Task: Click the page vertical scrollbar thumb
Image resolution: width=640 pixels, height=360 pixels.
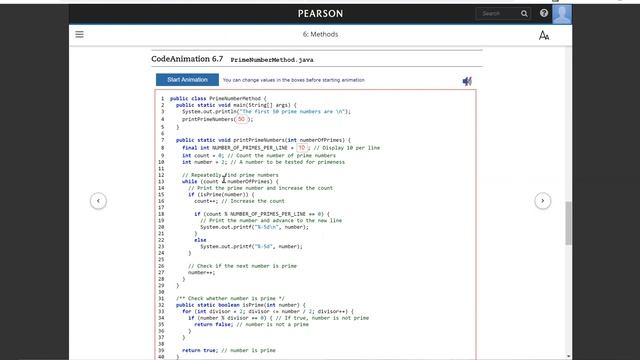Action: click(x=568, y=223)
